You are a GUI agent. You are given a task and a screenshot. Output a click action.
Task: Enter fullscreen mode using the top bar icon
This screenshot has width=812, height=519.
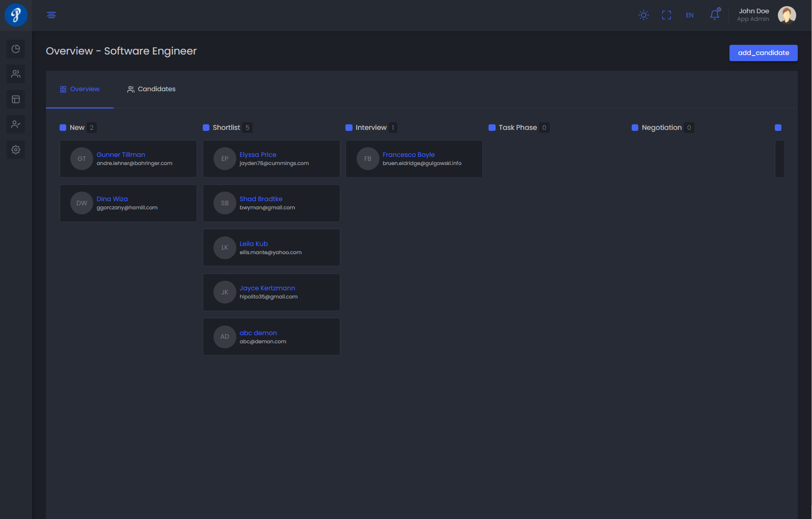coord(666,15)
